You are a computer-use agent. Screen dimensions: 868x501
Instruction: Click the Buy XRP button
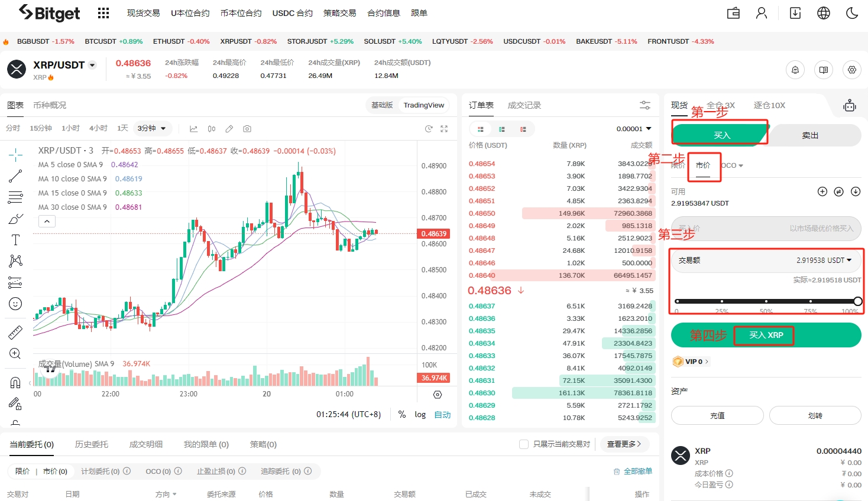(766, 335)
